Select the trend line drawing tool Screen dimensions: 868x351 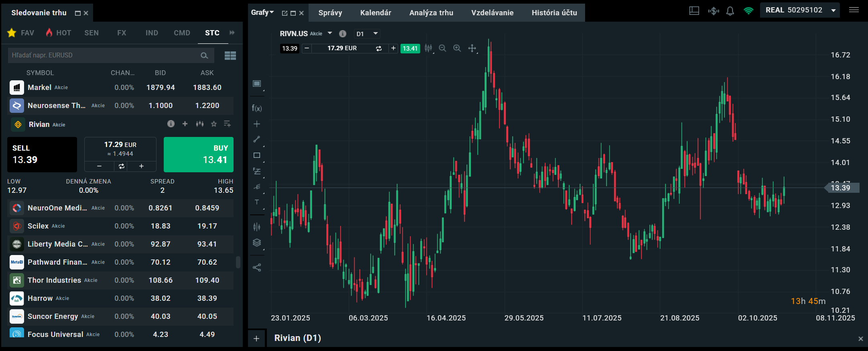257,139
